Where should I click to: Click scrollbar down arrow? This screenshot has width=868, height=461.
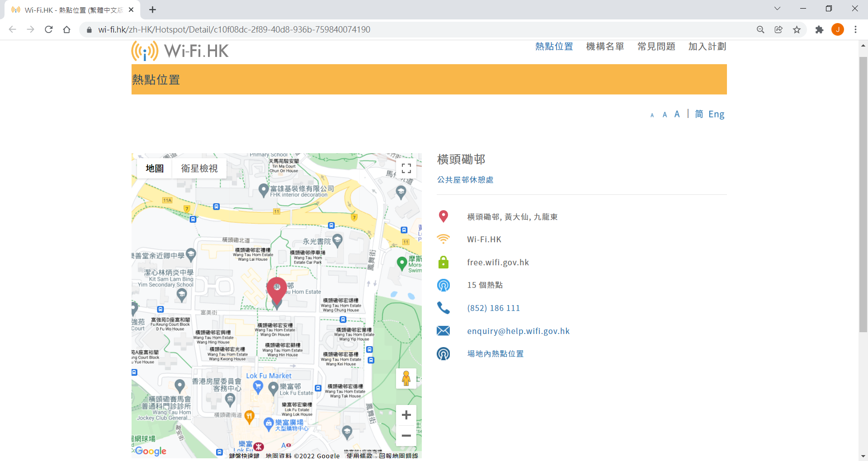point(863,456)
